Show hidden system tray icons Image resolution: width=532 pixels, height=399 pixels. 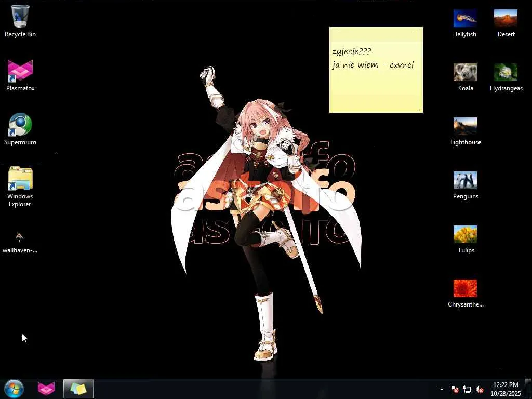(442, 389)
